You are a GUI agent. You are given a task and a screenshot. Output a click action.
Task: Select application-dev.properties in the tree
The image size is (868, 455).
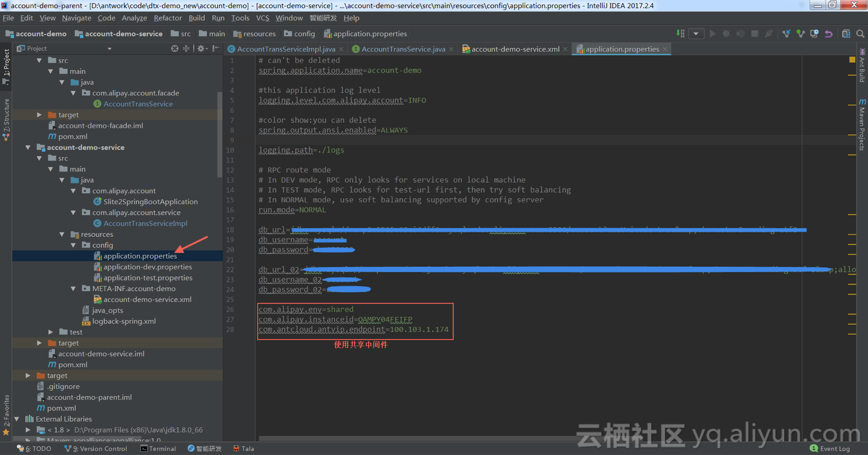coord(148,267)
